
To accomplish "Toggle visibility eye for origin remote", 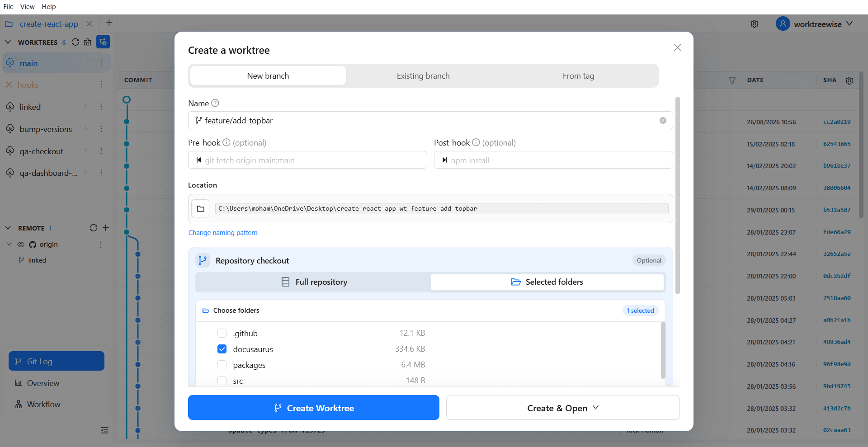I will [x=21, y=245].
